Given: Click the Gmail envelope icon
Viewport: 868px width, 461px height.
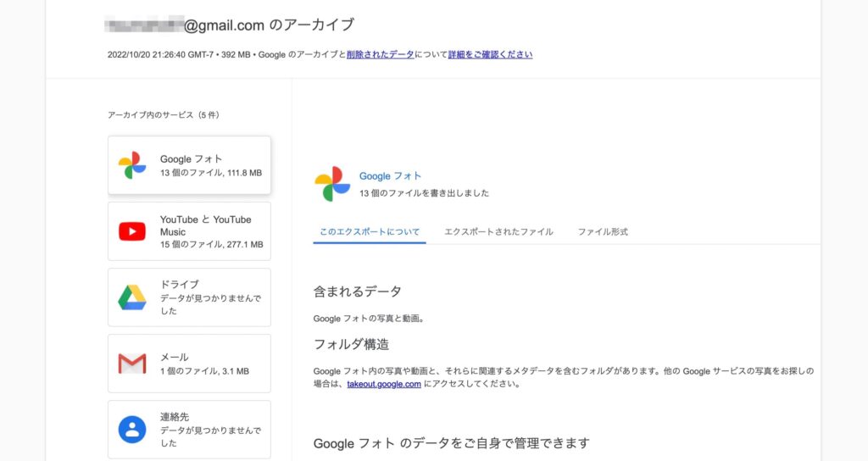Looking at the screenshot, I should click(131, 364).
